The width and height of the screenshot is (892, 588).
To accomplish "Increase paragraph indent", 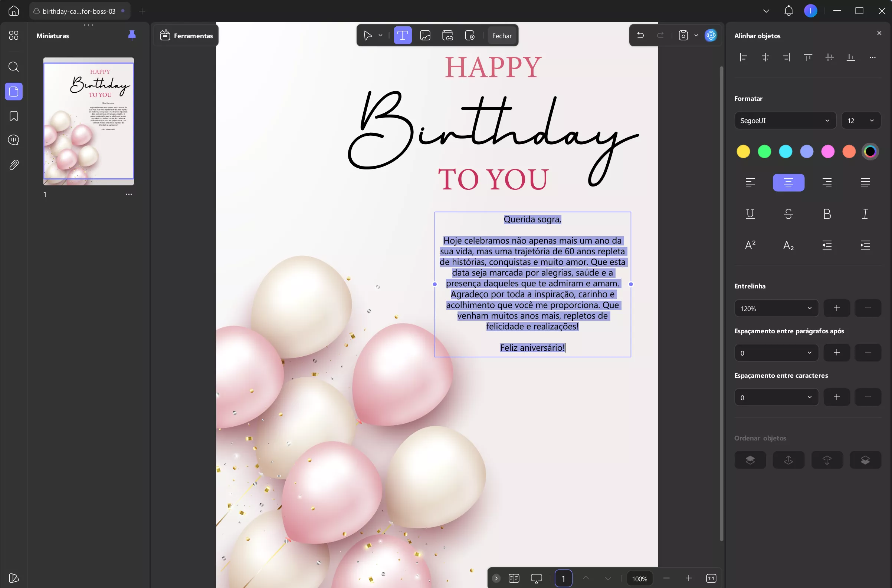I will pos(865,245).
